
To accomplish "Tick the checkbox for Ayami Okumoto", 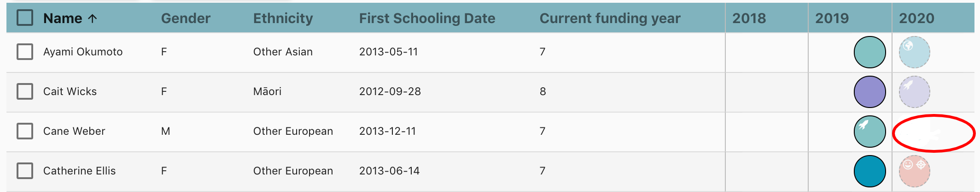I will point(25,52).
